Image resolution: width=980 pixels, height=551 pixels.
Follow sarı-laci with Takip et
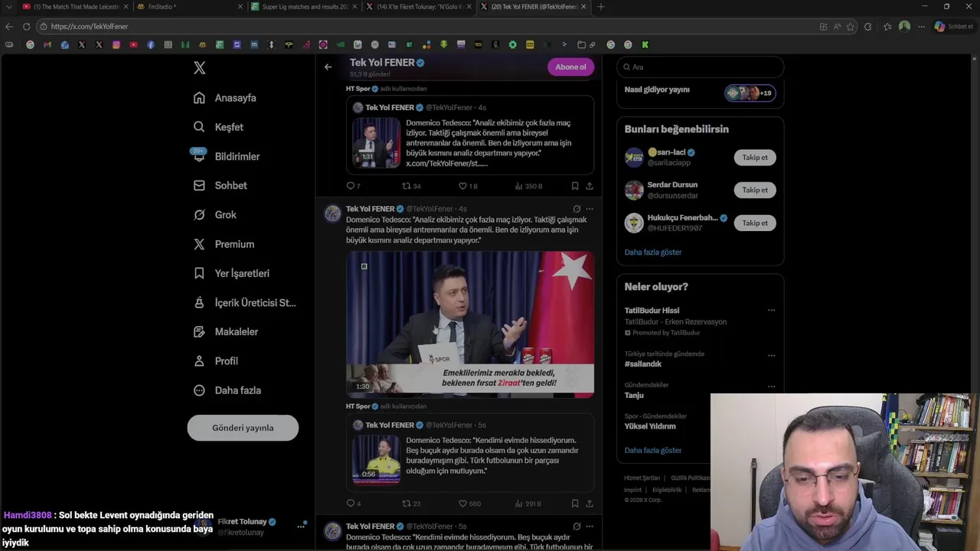(754, 158)
